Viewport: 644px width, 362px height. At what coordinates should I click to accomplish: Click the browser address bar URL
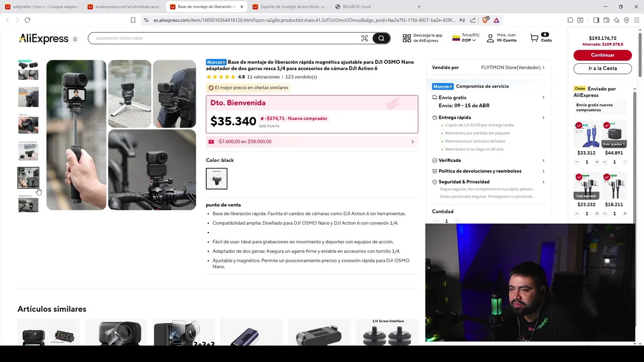click(304, 20)
